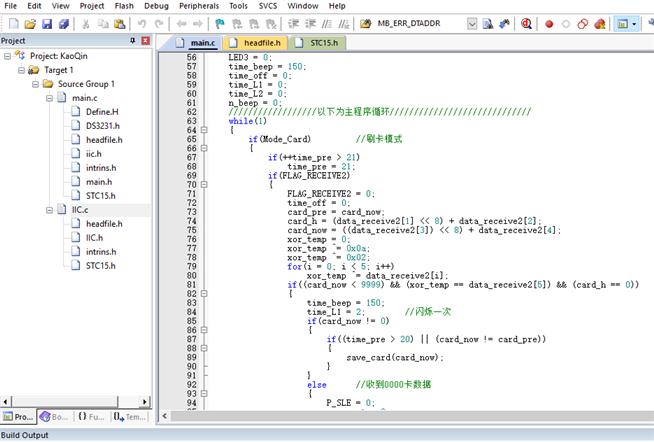Click the Navigate Forwards arrow

[198, 24]
